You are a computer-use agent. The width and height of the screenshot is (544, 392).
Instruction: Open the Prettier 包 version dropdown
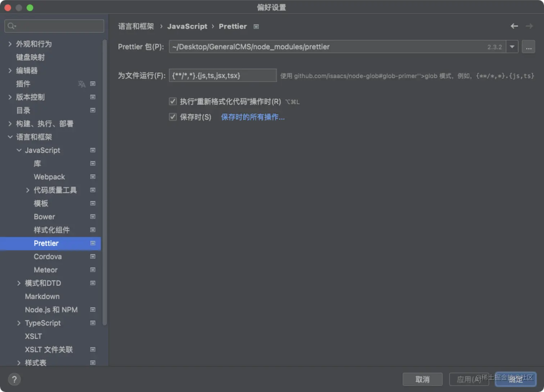pyautogui.click(x=512, y=46)
